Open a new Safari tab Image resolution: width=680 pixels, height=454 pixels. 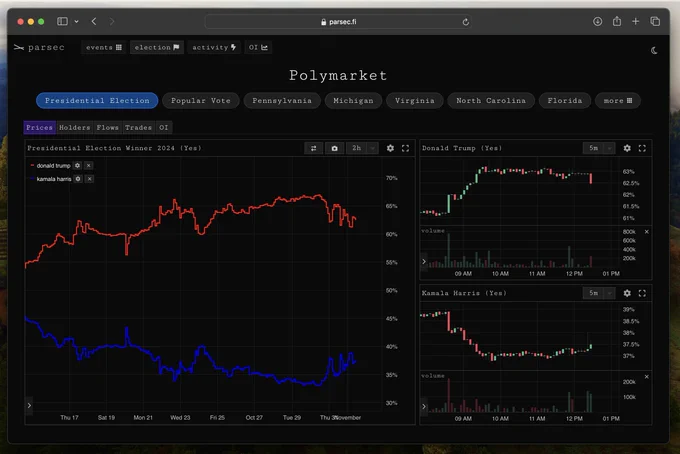pyautogui.click(x=635, y=21)
